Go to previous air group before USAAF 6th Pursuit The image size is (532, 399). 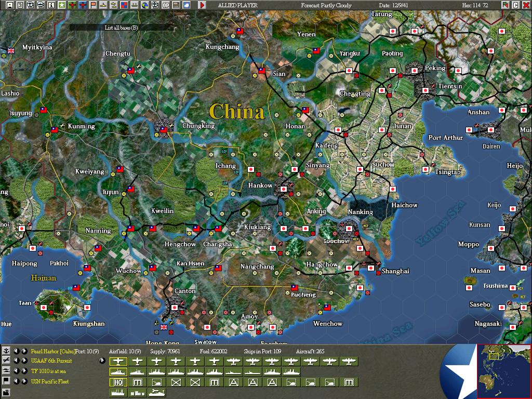click(x=16, y=361)
